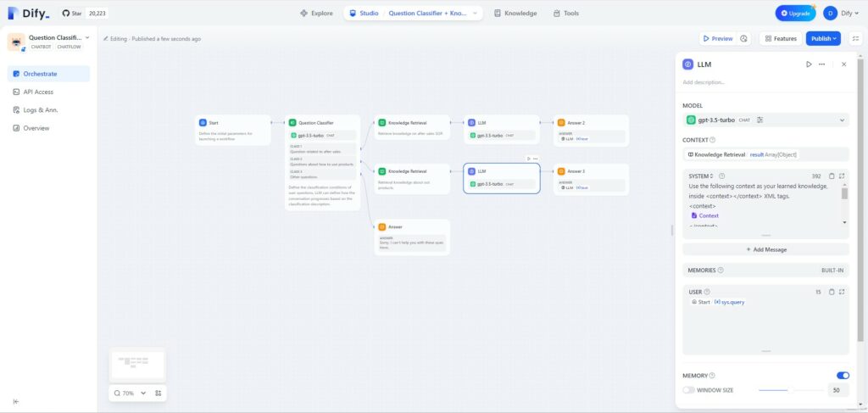Viewport: 868px width, 413px height.
Task: Click the gpt-3.5-turbo model in Question Classifier
Action: point(323,135)
